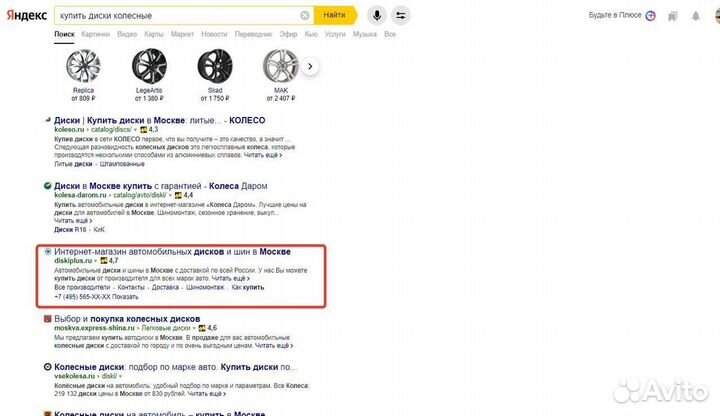Switch to the Видео tab
720x416 pixels.
coord(127,34)
